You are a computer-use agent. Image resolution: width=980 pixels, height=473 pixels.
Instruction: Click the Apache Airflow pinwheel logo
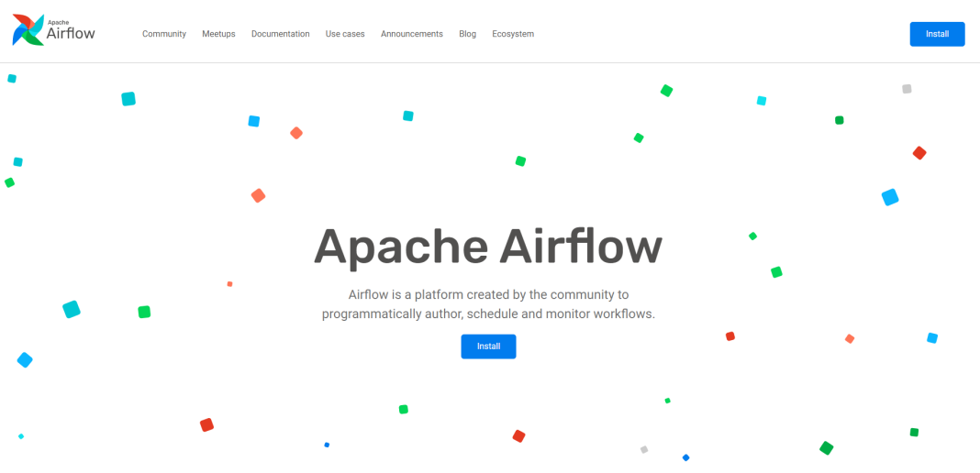coord(27,30)
